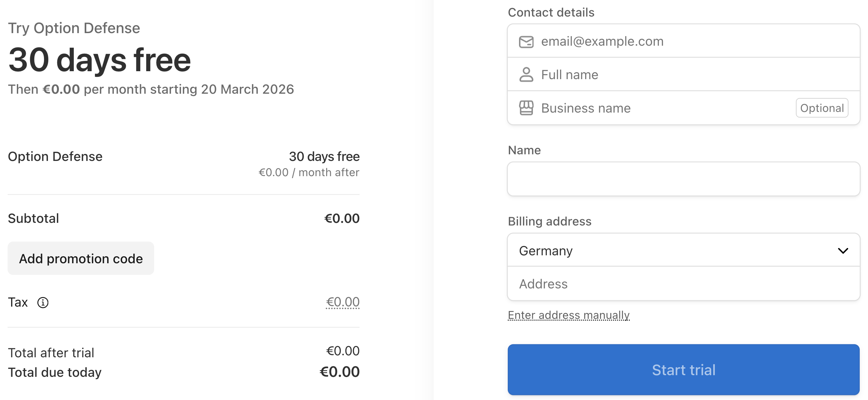868x400 pixels.
Task: Click the person icon beside Full name
Action: [526, 75]
